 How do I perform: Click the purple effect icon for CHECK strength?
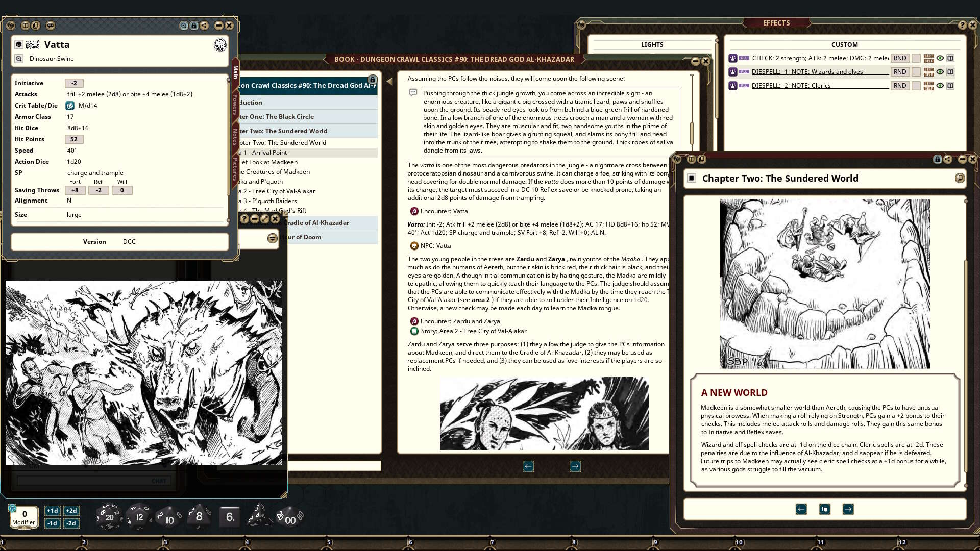pyautogui.click(x=732, y=58)
